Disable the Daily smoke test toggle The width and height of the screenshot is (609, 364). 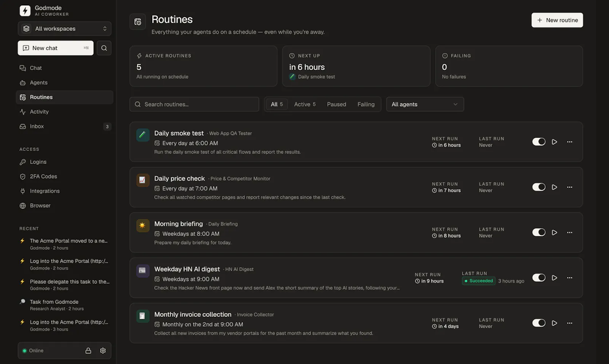[x=539, y=142]
